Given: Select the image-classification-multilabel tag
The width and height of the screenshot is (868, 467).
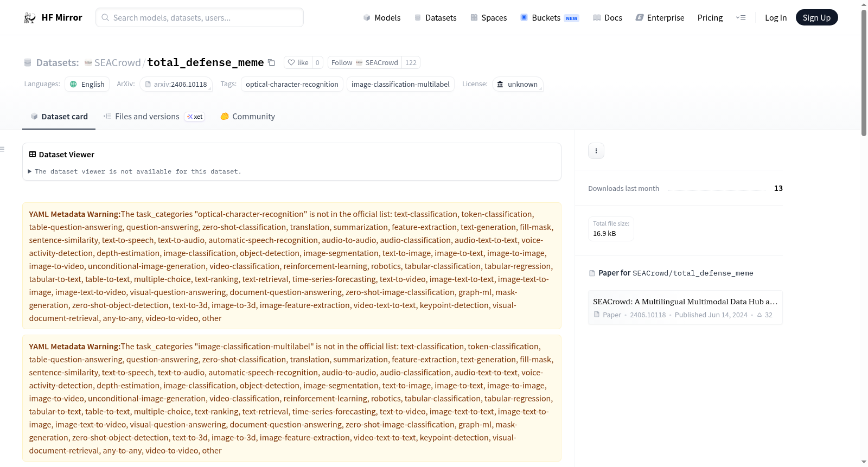Looking at the screenshot, I should pos(400,84).
